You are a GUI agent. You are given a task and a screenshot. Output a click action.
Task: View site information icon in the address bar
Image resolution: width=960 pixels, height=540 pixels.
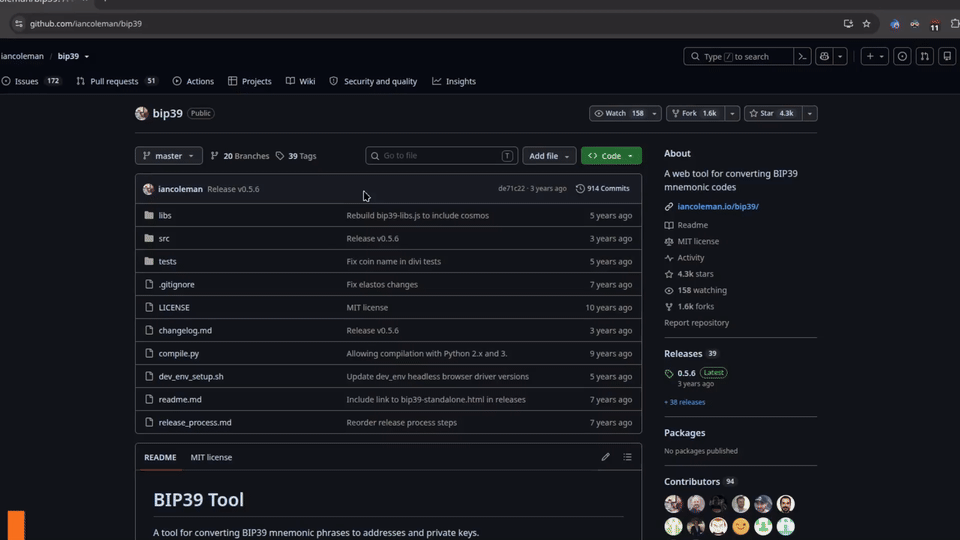click(x=18, y=24)
